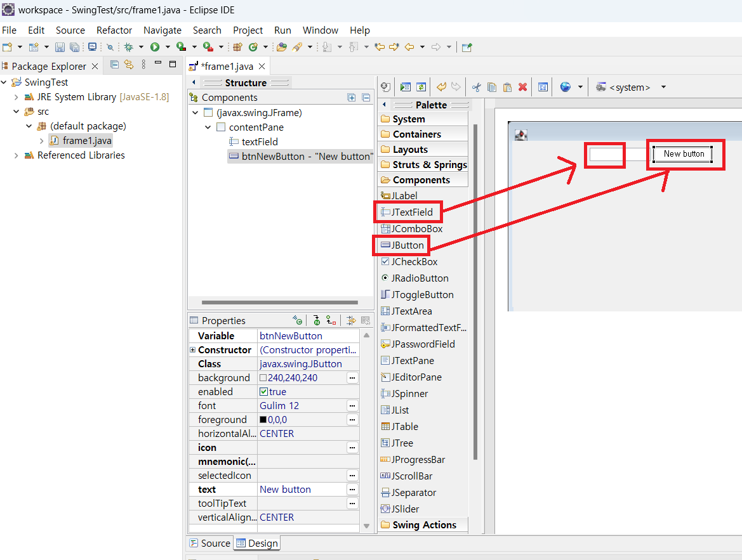Open the Refactor menu
The width and height of the screenshot is (742, 560).
(114, 30)
